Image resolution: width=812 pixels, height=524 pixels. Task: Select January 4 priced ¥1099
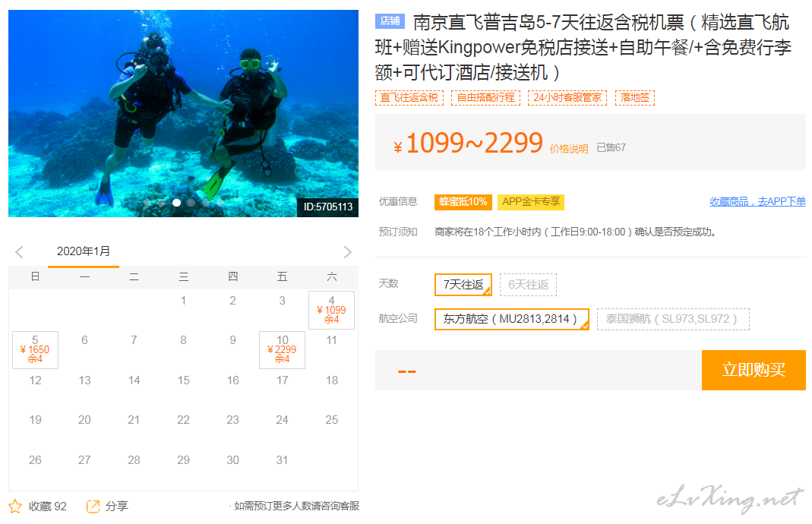(331, 310)
